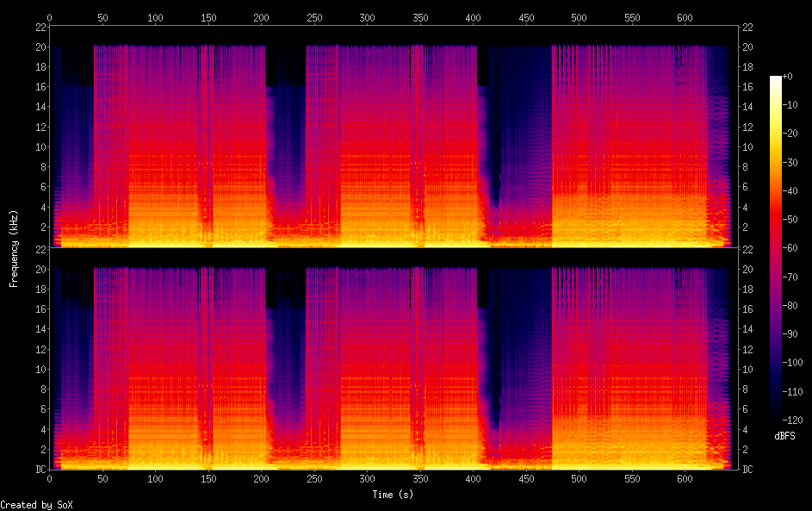
Task: Click the '-60' value on the color scale
Action: (x=790, y=247)
